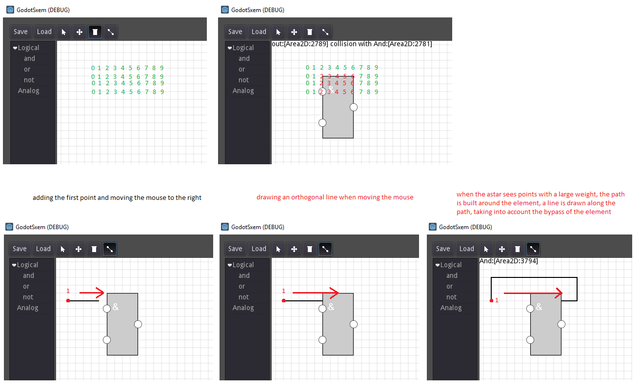Click the output port of the AND element, bottom-right window
Screen dimensions: 640x389
(x=561, y=324)
